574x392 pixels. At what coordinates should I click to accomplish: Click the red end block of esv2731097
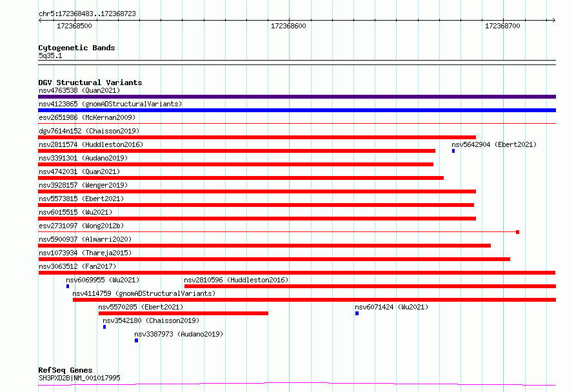click(518, 232)
